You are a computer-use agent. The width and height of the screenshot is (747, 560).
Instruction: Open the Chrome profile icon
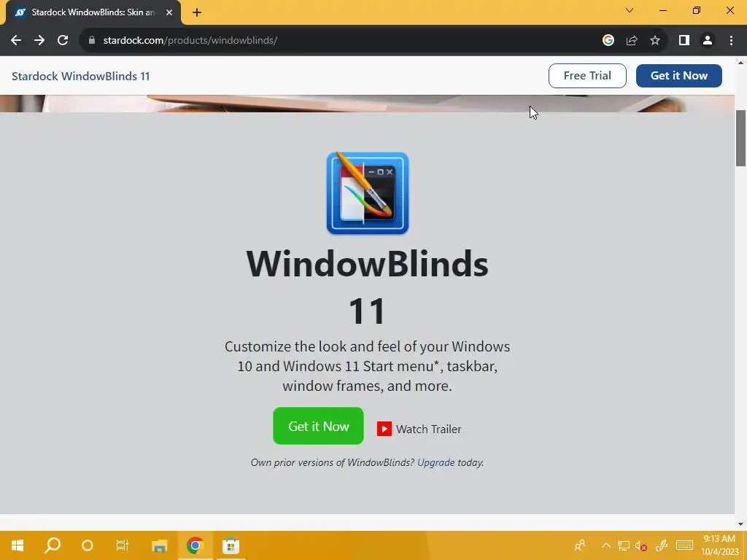[x=708, y=41]
